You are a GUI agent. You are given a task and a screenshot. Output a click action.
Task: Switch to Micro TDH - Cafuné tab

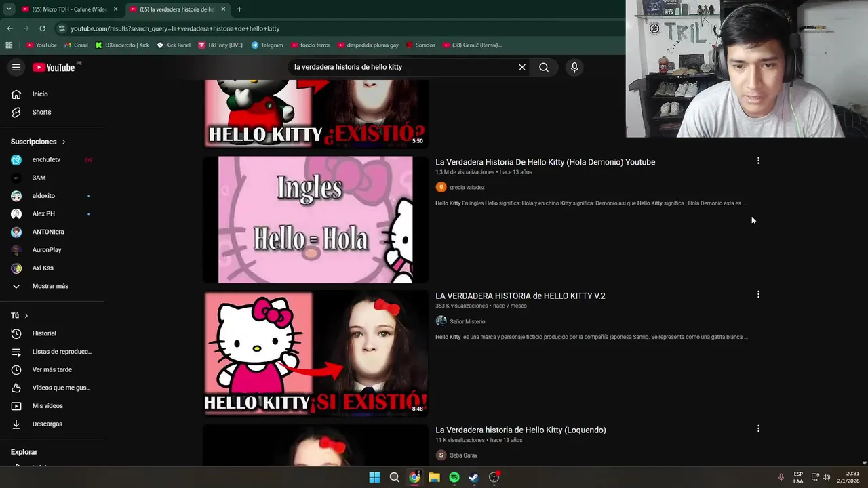68,9
